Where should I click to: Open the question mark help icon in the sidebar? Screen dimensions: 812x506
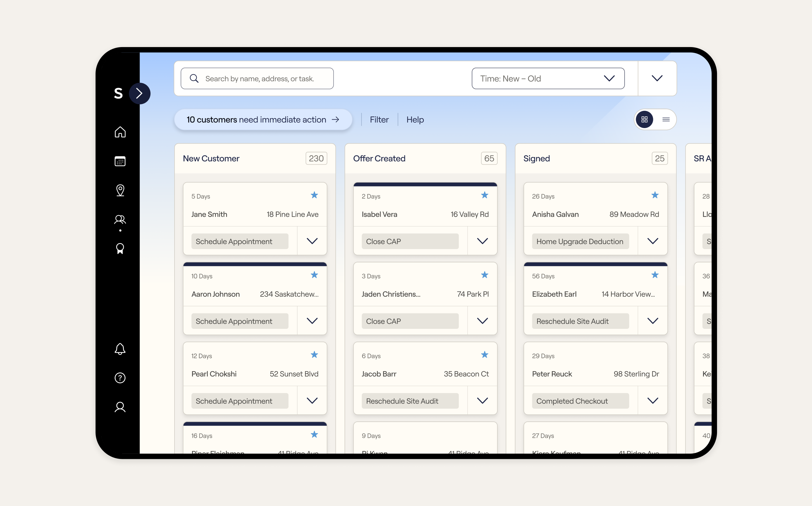pyautogui.click(x=120, y=378)
